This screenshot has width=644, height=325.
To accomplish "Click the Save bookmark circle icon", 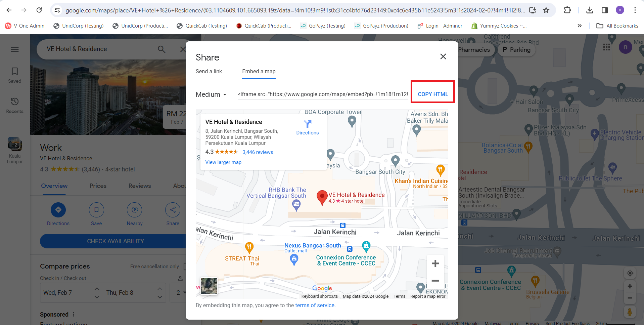I will coord(96,210).
